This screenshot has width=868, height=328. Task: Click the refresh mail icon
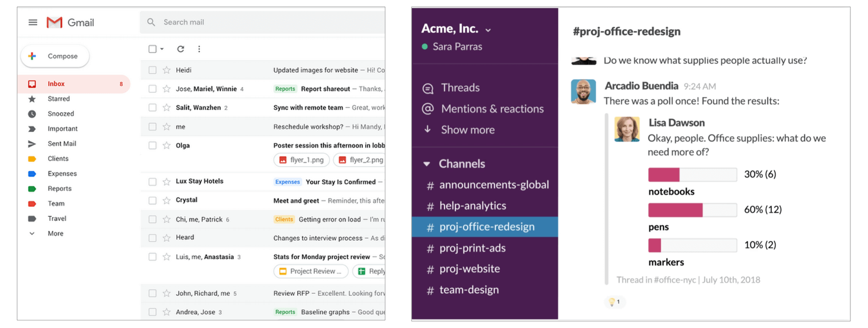(x=180, y=49)
